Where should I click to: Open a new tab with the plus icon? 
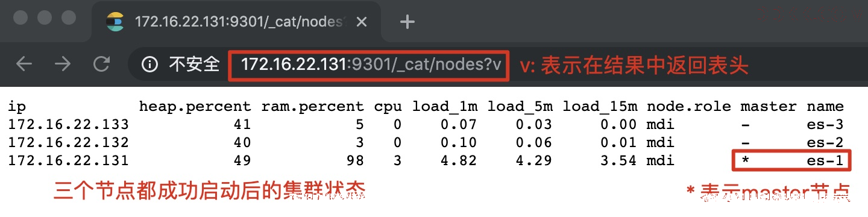pos(408,22)
